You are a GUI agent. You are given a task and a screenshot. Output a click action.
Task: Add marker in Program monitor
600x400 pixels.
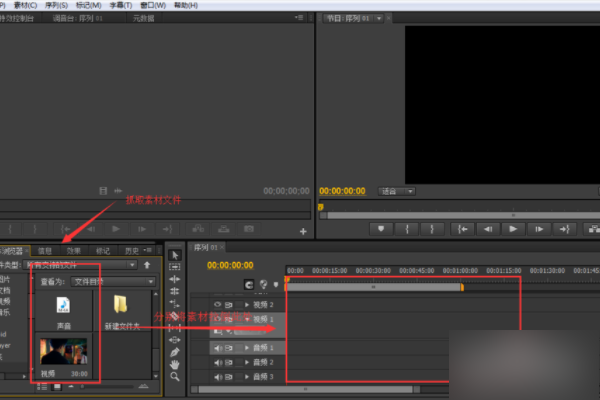tap(381, 229)
